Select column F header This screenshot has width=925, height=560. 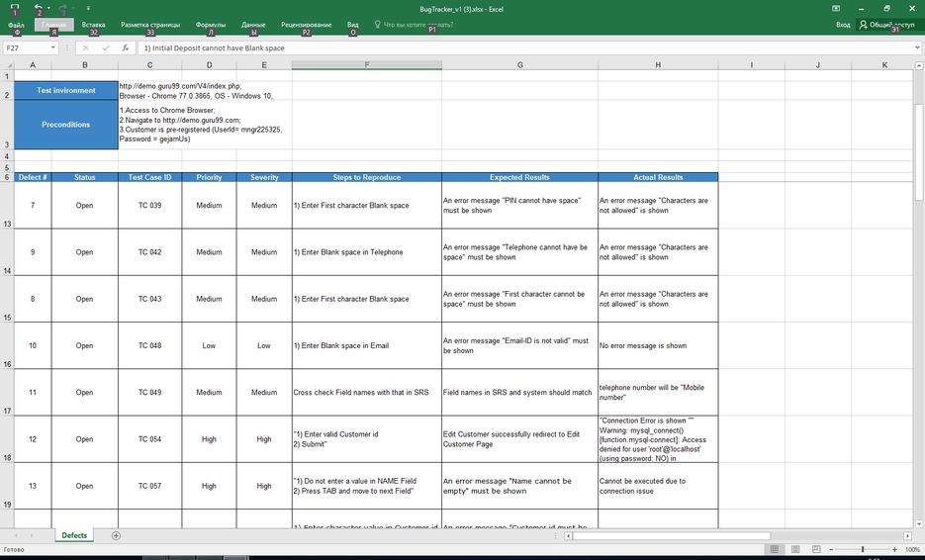pyautogui.click(x=366, y=65)
